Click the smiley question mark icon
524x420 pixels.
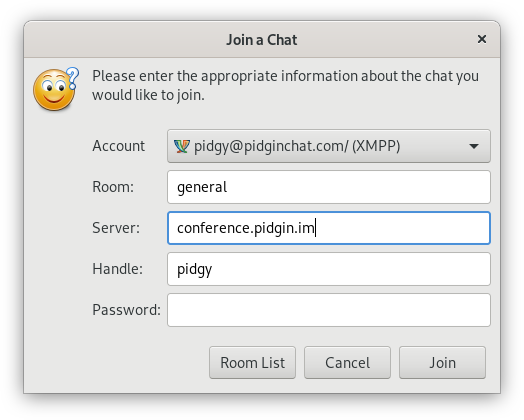(56, 89)
